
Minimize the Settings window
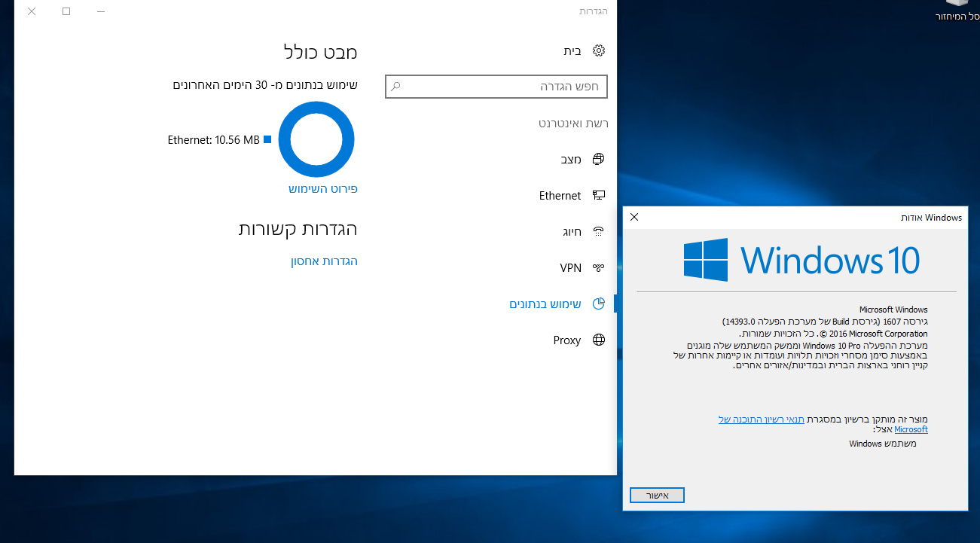[x=101, y=11]
